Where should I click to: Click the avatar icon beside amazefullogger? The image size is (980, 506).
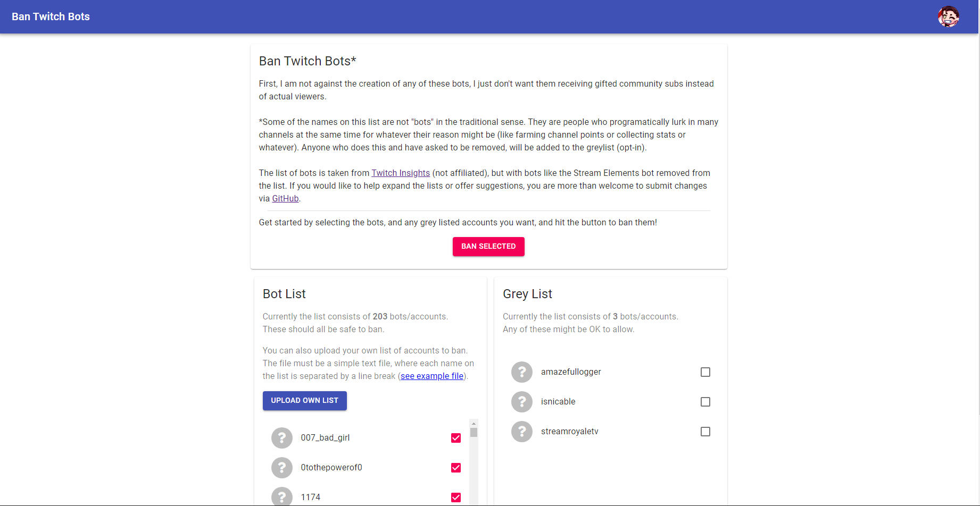click(522, 372)
